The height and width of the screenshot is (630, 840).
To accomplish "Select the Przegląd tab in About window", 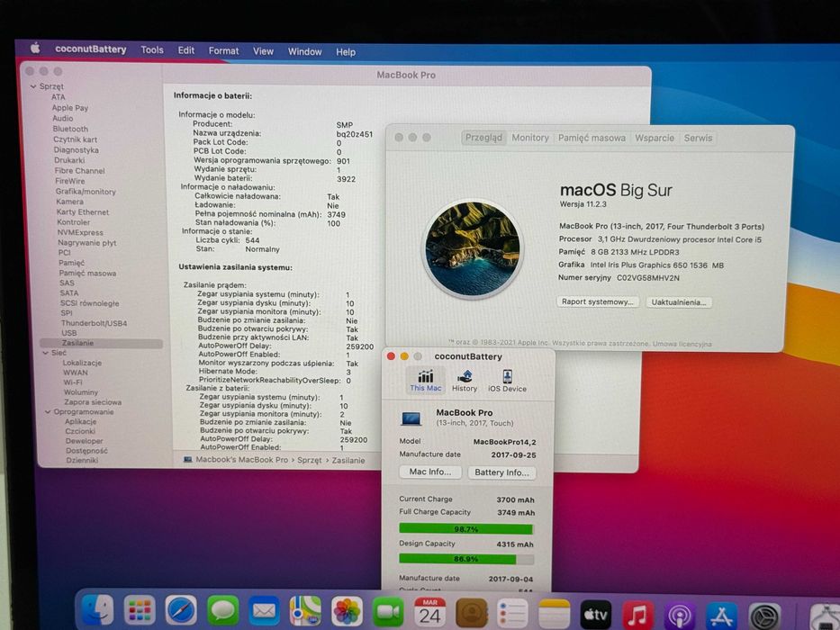I will click(483, 138).
